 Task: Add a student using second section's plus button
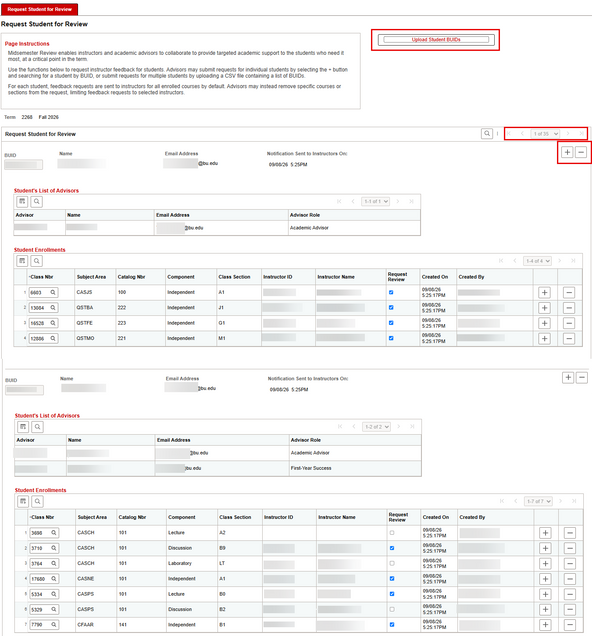tap(568, 378)
